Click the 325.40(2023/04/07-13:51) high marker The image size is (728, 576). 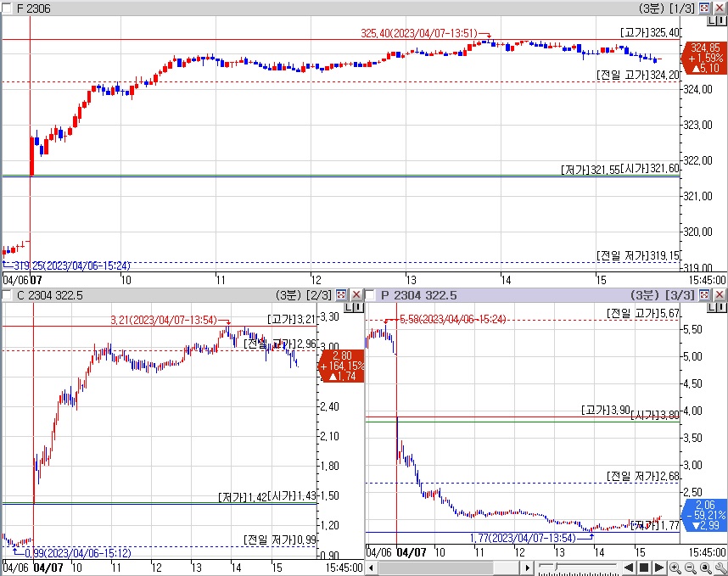(x=419, y=33)
